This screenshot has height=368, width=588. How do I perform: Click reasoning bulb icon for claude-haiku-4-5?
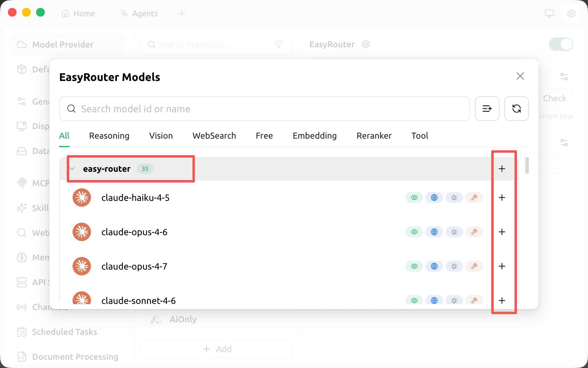click(x=454, y=197)
